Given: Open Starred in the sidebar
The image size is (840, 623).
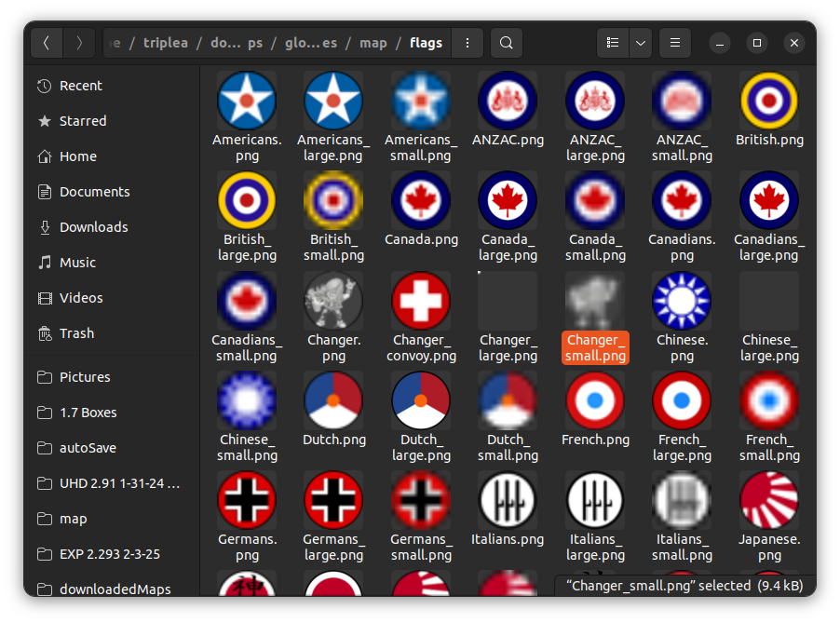Looking at the screenshot, I should click(x=112, y=121).
